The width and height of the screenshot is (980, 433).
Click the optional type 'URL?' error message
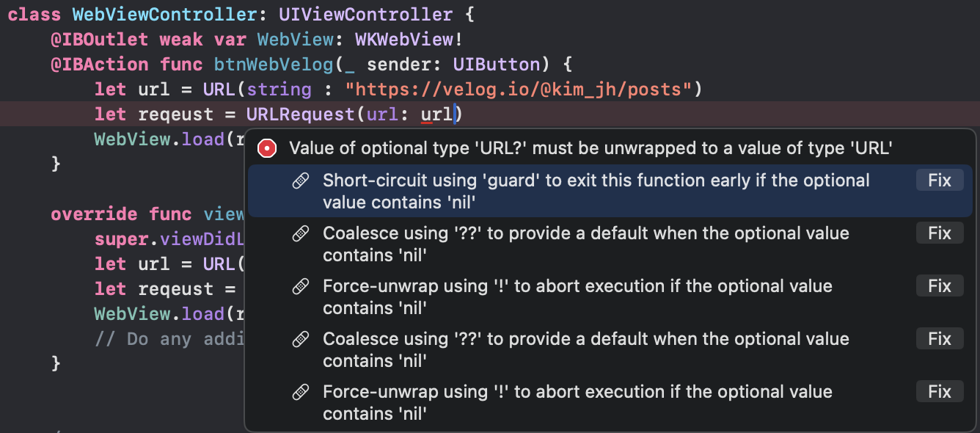tap(590, 148)
